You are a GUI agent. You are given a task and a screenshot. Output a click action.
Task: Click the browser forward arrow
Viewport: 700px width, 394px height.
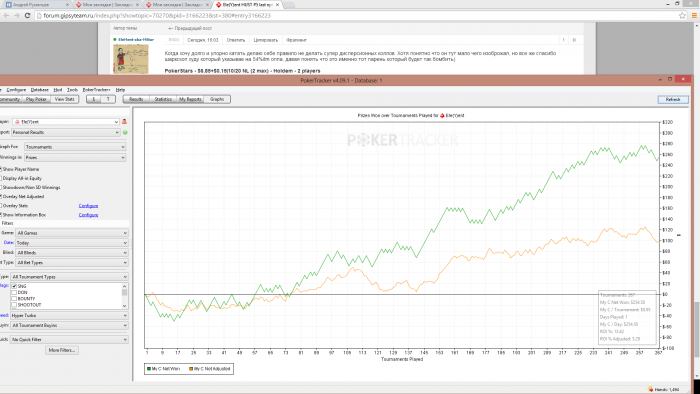tap(17, 15)
